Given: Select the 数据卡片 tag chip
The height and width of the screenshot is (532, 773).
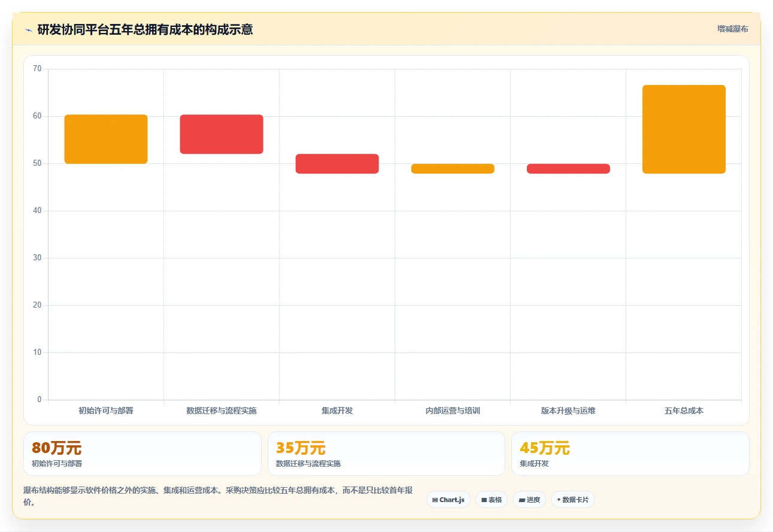Looking at the screenshot, I should (573, 500).
